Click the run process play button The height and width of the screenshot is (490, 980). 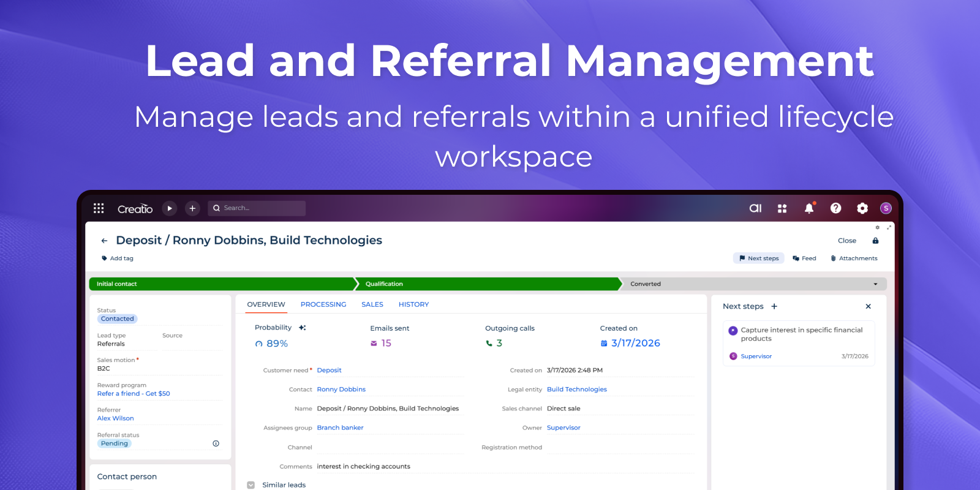click(170, 208)
